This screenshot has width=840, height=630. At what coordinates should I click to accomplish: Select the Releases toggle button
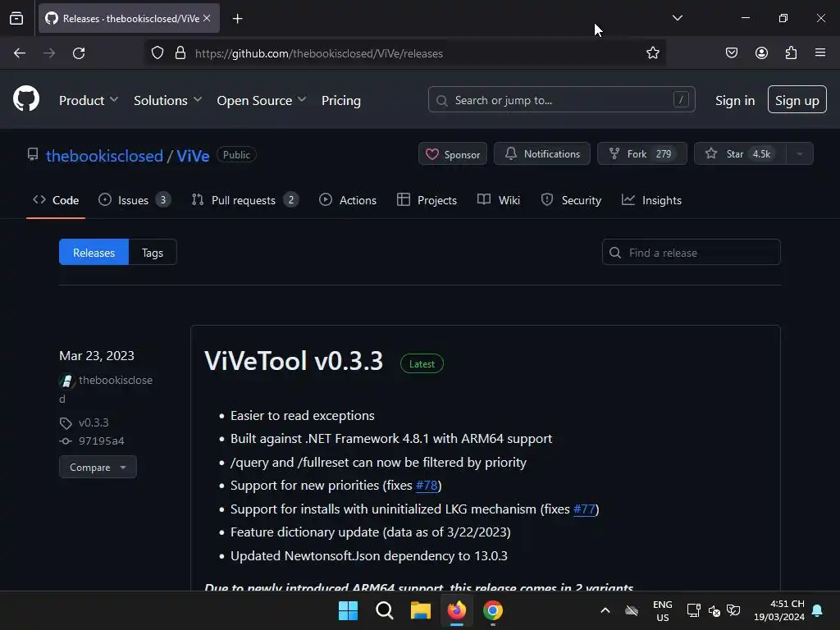coord(94,253)
